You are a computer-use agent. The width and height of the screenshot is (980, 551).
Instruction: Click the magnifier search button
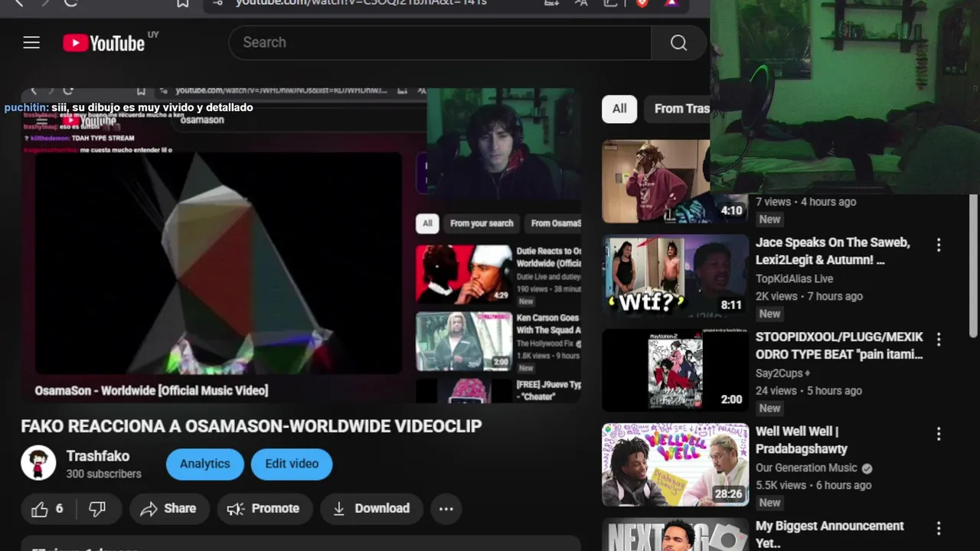[x=678, y=43]
